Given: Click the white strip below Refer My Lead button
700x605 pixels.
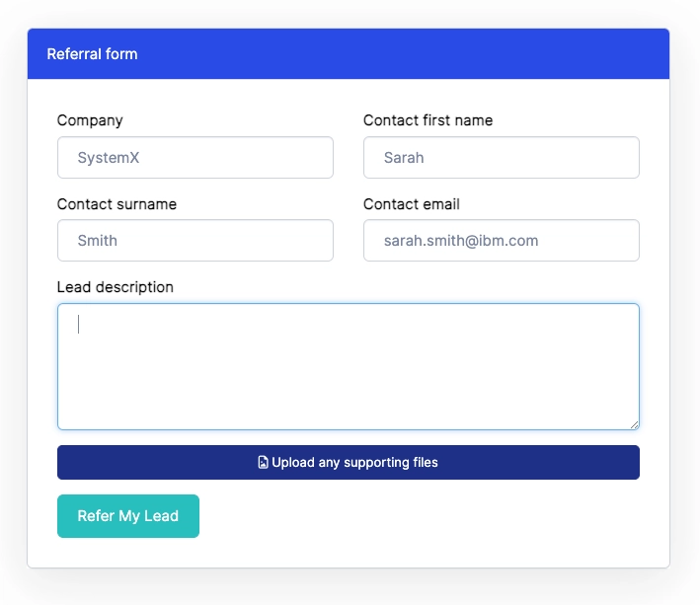Looking at the screenshot, I should click(128, 553).
